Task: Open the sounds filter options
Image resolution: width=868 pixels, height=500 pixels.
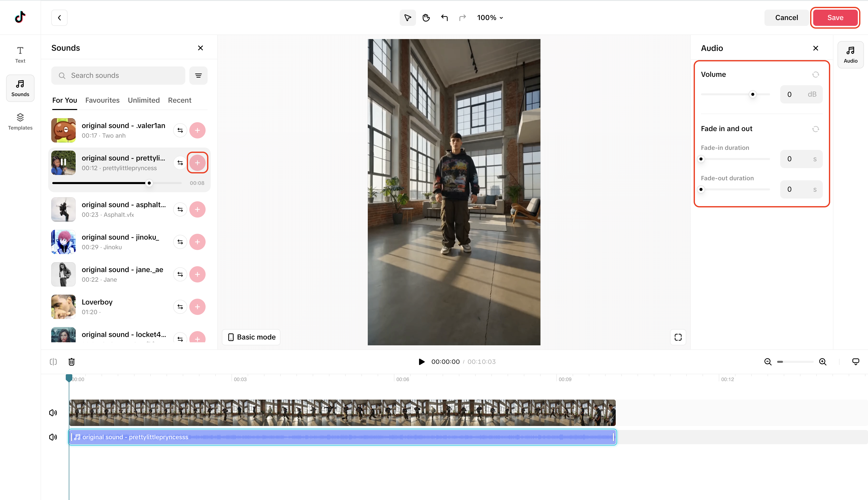Action: [198, 76]
